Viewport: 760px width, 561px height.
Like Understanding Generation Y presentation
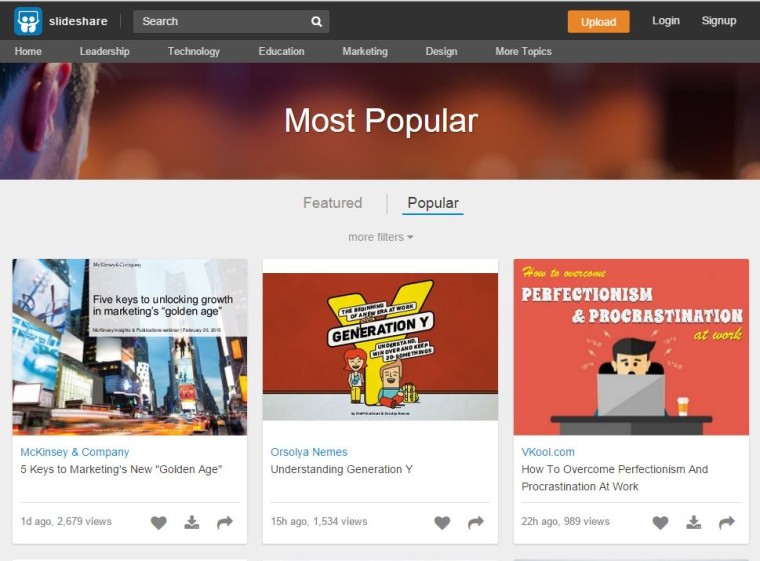442,522
